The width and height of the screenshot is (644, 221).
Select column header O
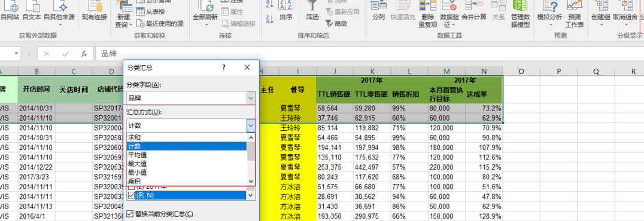click(x=521, y=71)
